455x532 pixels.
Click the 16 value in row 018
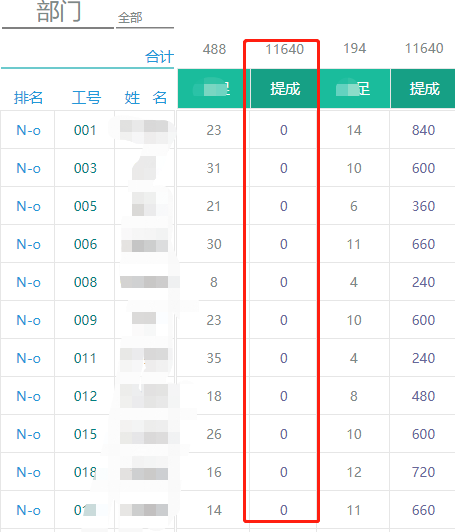214,472
